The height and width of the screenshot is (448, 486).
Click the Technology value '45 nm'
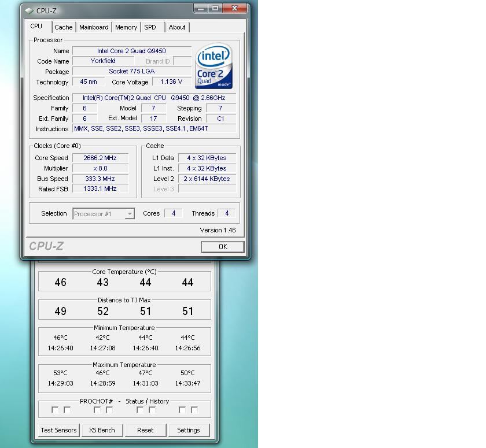pyautogui.click(x=89, y=82)
